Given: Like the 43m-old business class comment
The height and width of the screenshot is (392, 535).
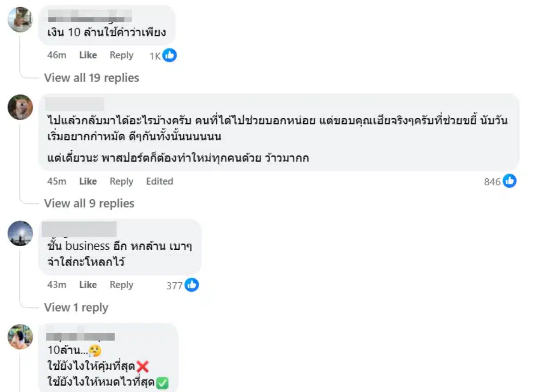Looking at the screenshot, I should [88, 285].
